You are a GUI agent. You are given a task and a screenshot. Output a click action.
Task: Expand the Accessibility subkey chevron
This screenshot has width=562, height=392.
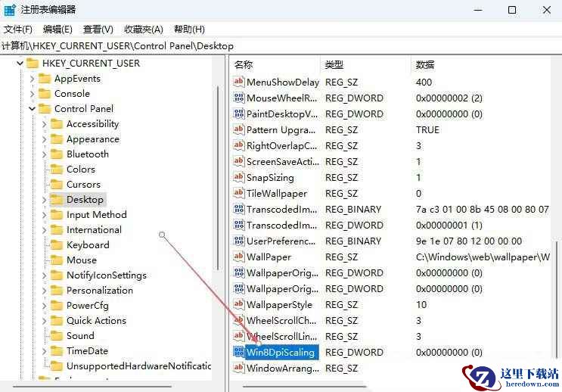[44, 124]
